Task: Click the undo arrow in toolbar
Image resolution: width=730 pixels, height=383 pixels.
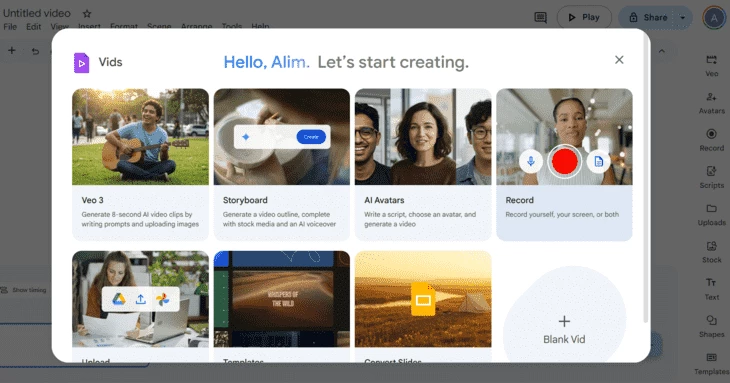Action: click(x=35, y=51)
